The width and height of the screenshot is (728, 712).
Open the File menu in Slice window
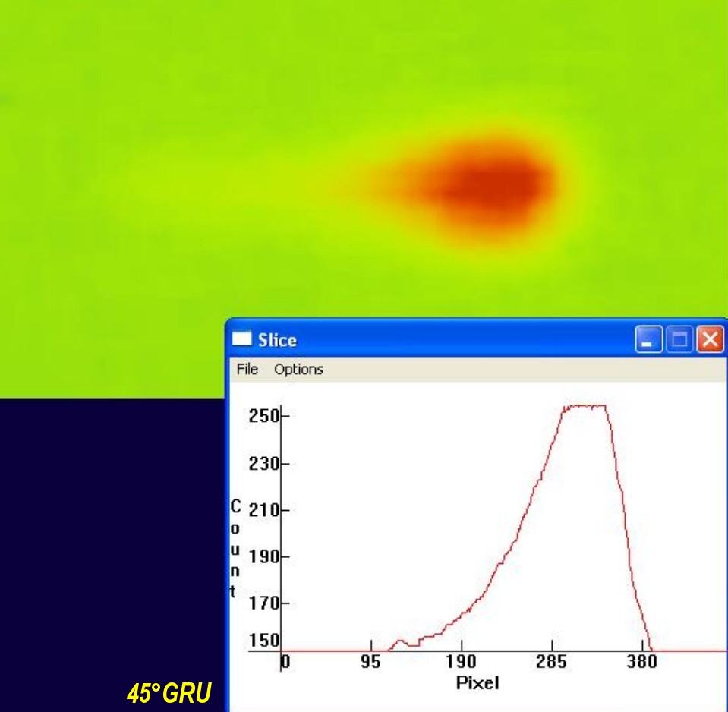(247, 369)
